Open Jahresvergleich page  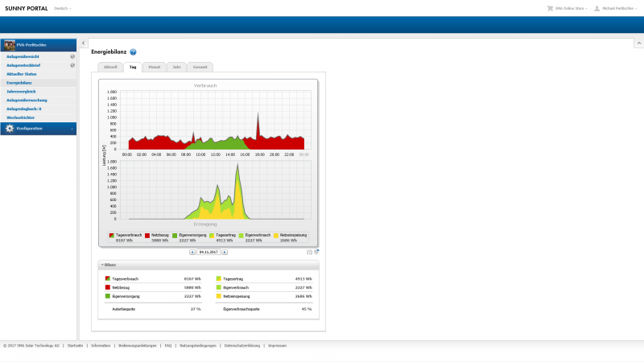pos(21,92)
